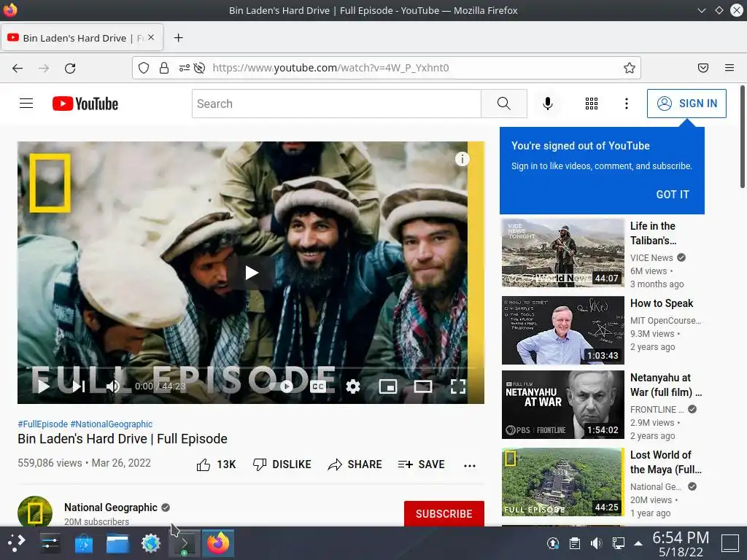This screenshot has width=747, height=560.
Task: Open the clock showing 6:54 PM
Action: point(681,543)
